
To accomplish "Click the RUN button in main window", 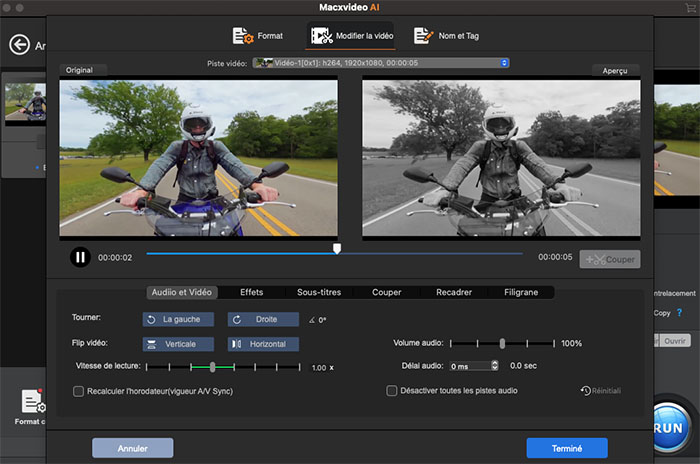I will 669,427.
